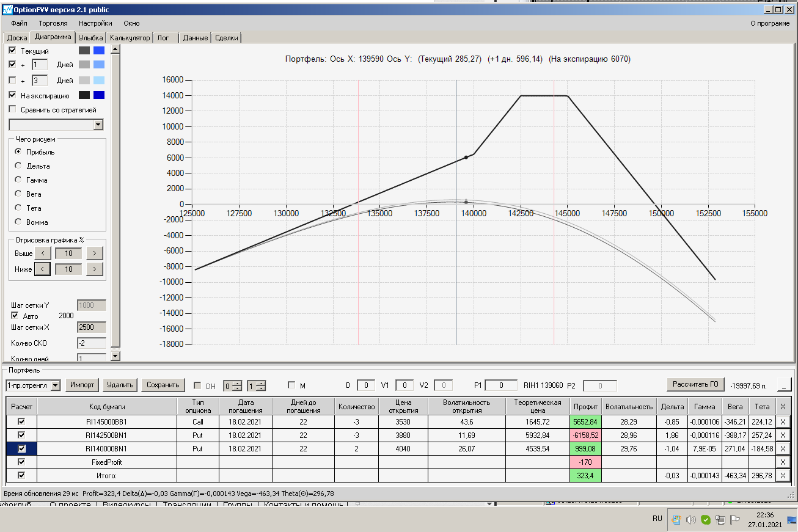Click the Шаг сетки X input field

[x=91, y=327]
